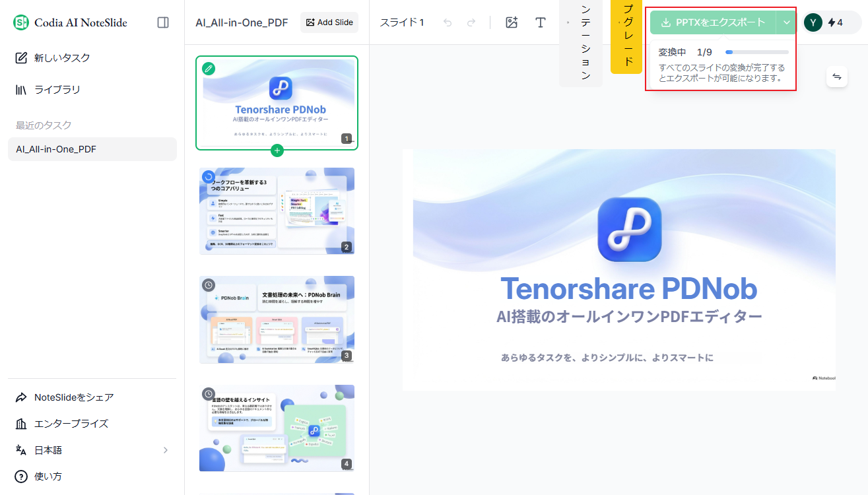Select the AI_All-in-One_PDF recent task

pyautogui.click(x=92, y=149)
